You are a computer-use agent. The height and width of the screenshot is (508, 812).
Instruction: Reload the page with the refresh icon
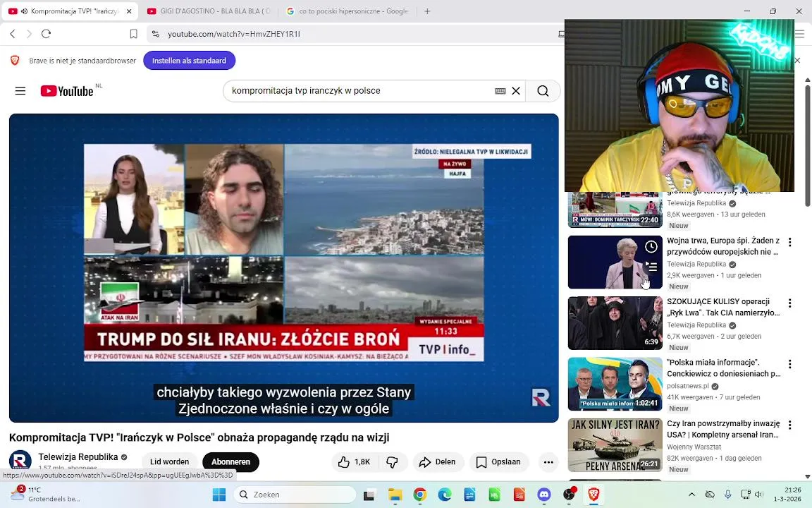click(46, 34)
